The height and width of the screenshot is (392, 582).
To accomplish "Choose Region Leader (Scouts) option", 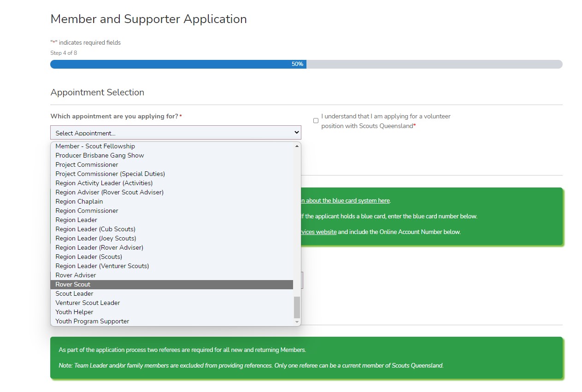I will pos(172,257).
